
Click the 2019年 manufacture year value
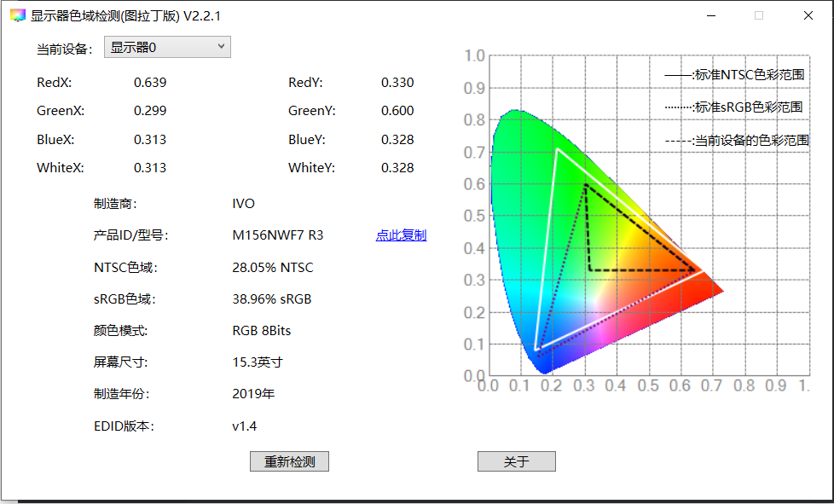[x=253, y=394]
